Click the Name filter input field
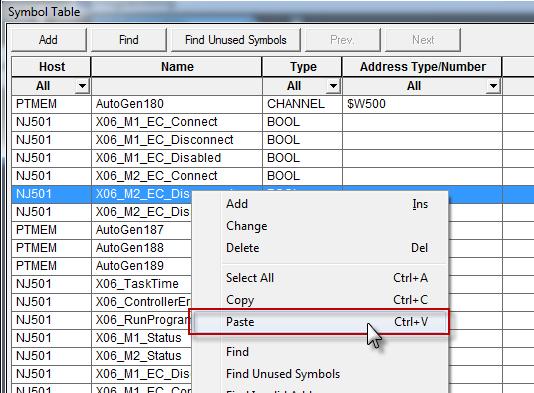534x393 pixels. pyautogui.click(x=177, y=86)
